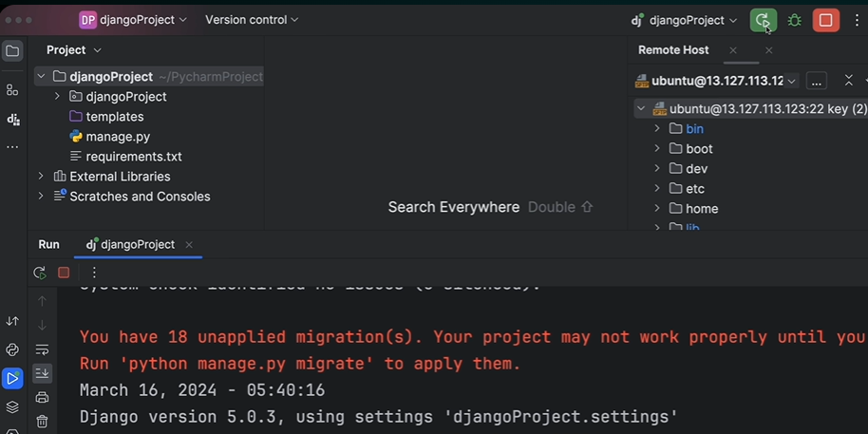Screen dimensions: 868x434
Task: Expand the remote home folder
Action: point(657,208)
